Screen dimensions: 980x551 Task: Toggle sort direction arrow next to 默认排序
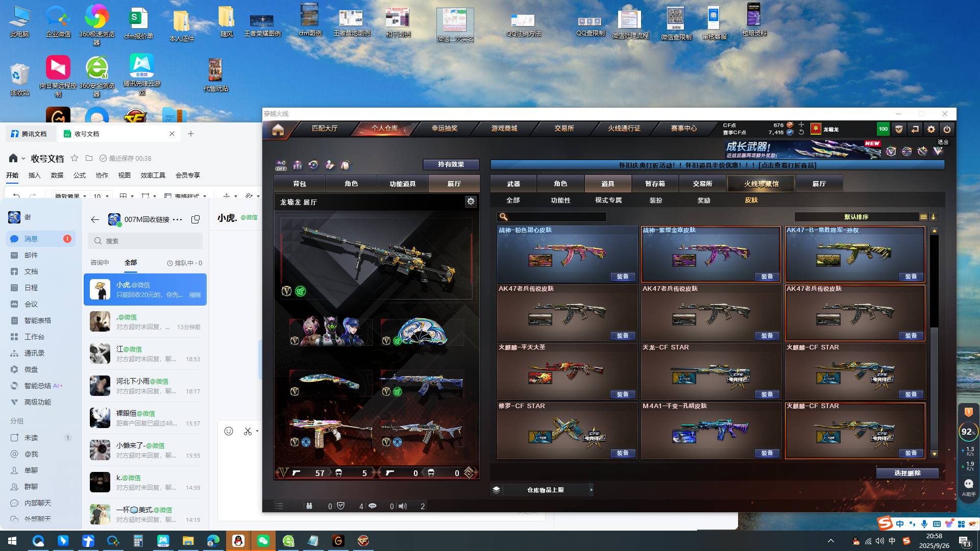[934, 217]
